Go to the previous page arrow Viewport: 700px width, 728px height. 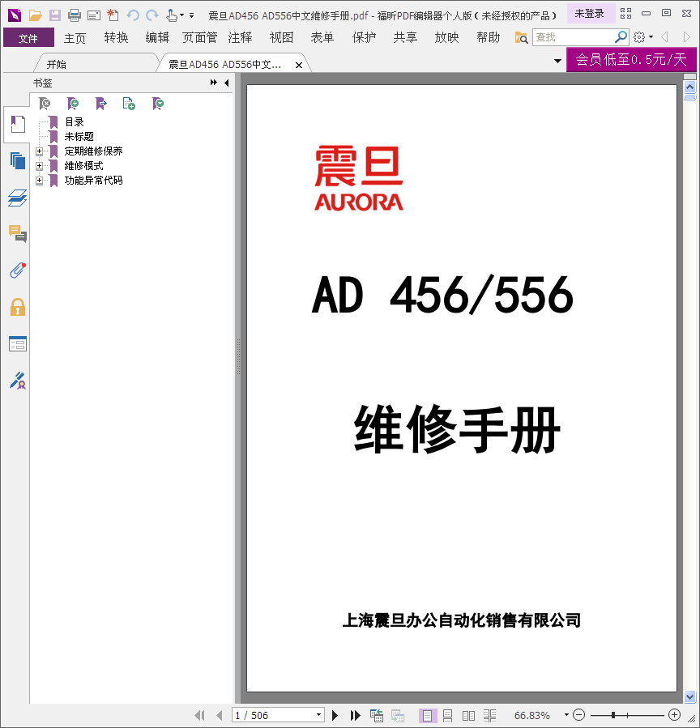(x=220, y=716)
